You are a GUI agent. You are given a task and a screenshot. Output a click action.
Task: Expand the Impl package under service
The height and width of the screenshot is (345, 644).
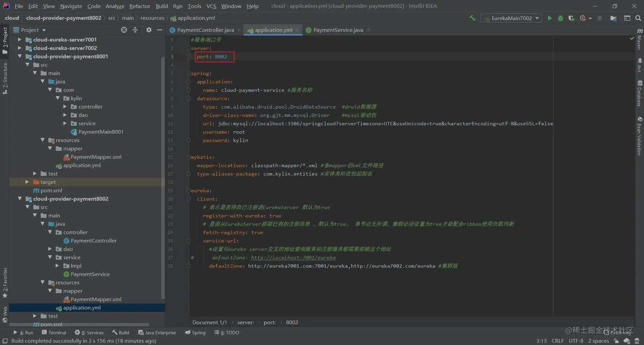pyautogui.click(x=57, y=266)
